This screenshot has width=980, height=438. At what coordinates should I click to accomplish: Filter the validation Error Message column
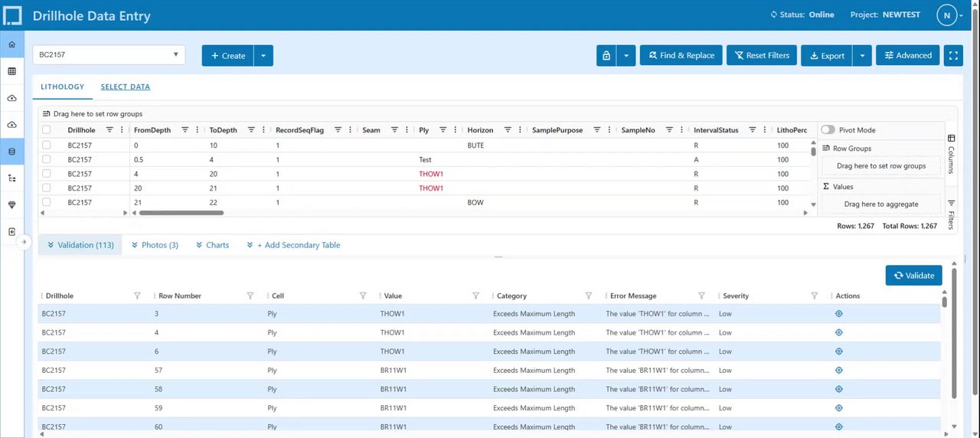[x=701, y=296]
